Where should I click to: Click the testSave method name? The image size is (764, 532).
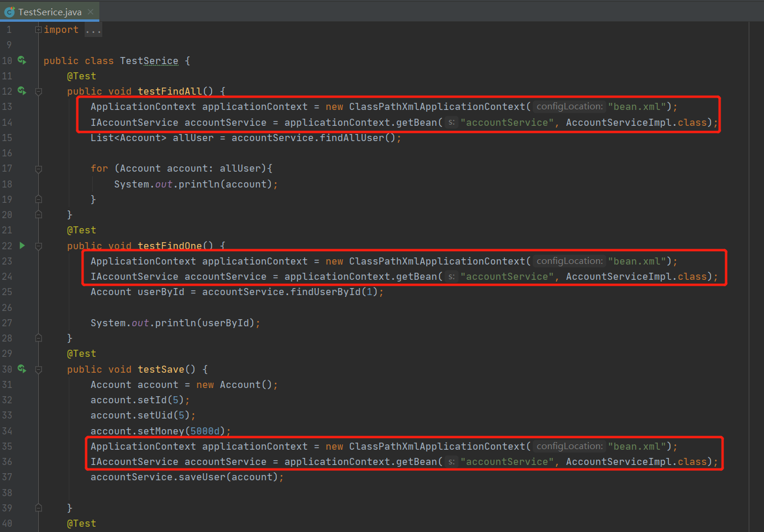[161, 369]
